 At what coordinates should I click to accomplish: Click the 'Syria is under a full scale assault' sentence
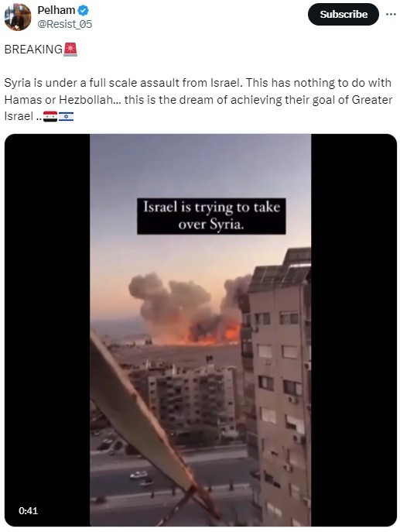pyautogui.click(x=123, y=83)
